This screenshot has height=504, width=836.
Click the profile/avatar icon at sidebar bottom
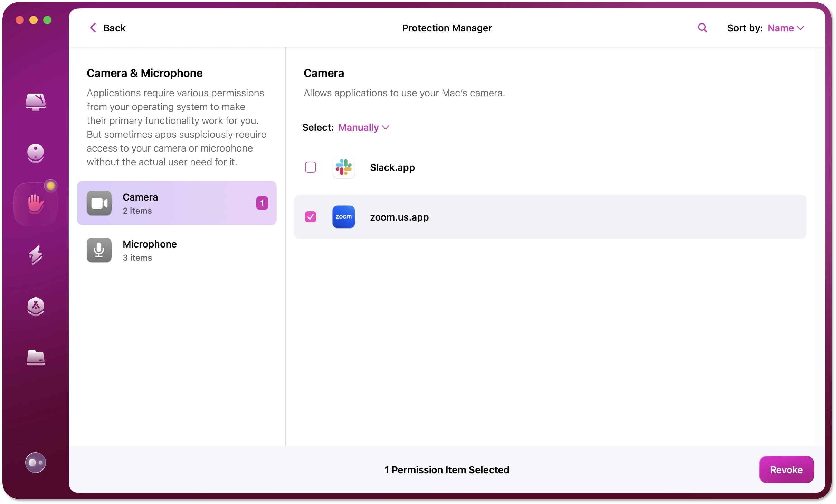pyautogui.click(x=35, y=463)
